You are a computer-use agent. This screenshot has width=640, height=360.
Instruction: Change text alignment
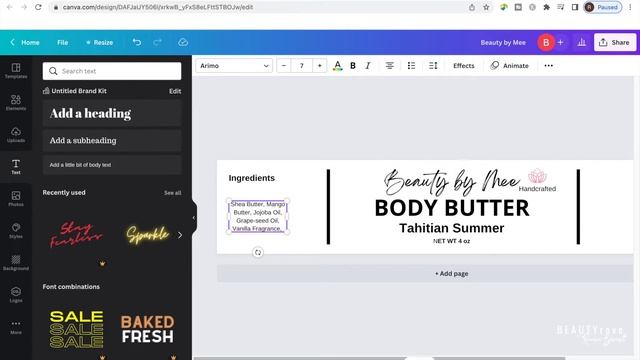click(x=390, y=66)
